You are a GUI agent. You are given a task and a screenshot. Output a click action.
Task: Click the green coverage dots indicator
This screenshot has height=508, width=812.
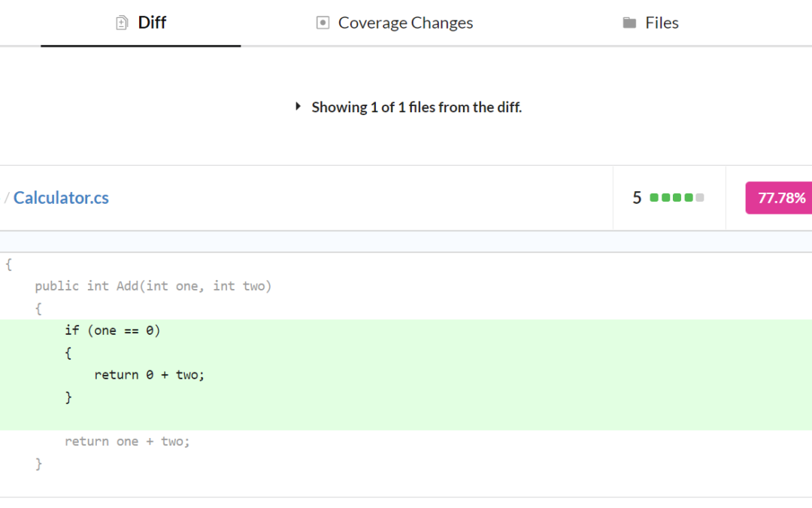pyautogui.click(x=671, y=198)
